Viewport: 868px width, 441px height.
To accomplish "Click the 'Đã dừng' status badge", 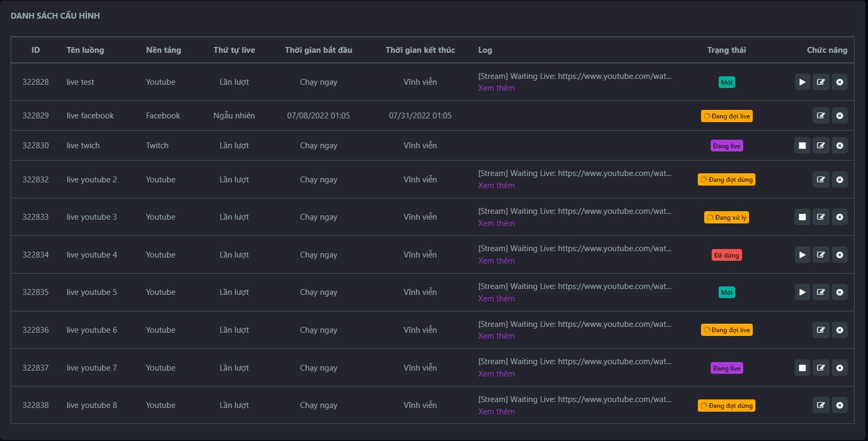I will tap(726, 255).
